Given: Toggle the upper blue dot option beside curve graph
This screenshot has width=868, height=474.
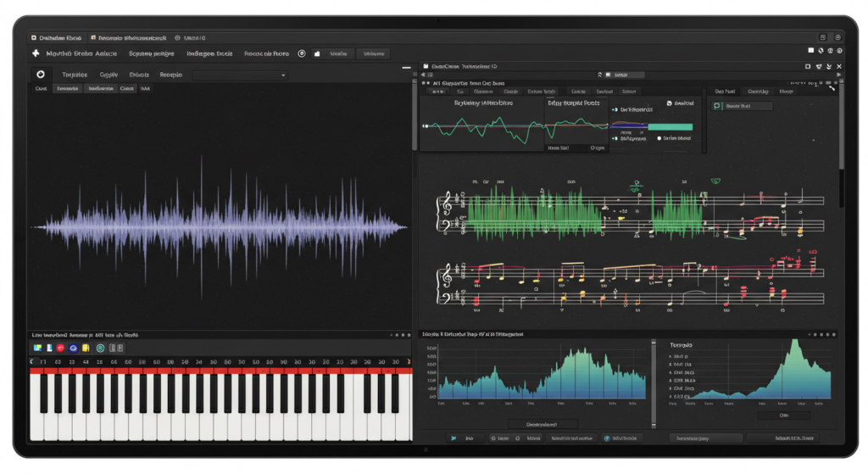Looking at the screenshot, I should (x=615, y=109).
